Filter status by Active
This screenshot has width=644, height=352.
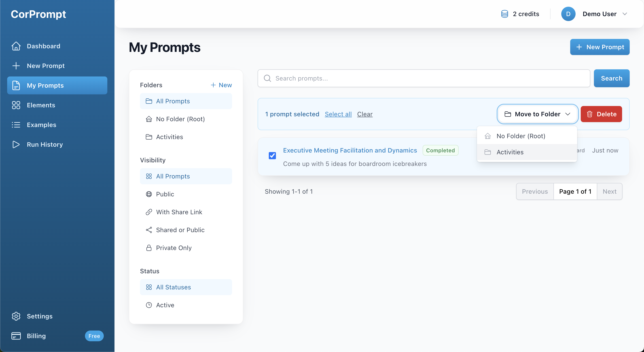(165, 305)
